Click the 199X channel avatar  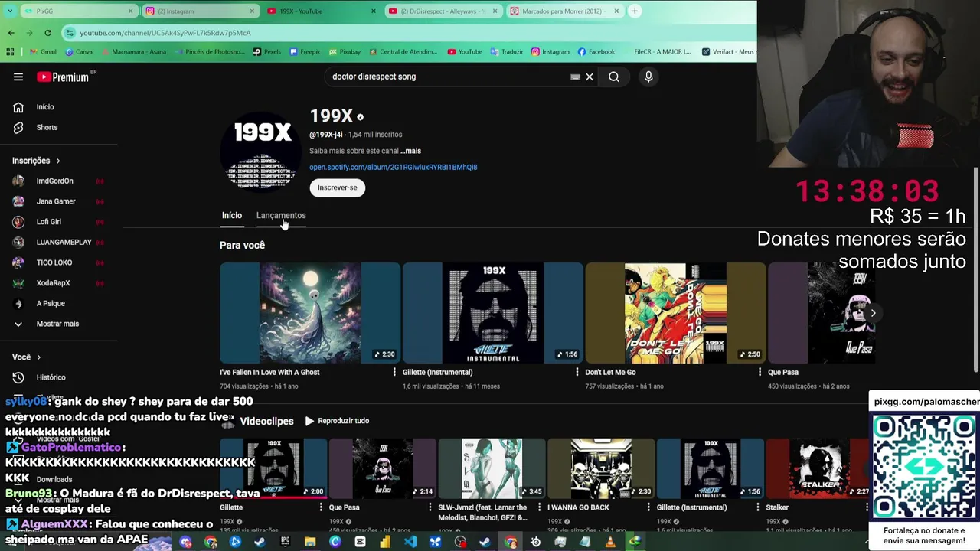(x=263, y=152)
